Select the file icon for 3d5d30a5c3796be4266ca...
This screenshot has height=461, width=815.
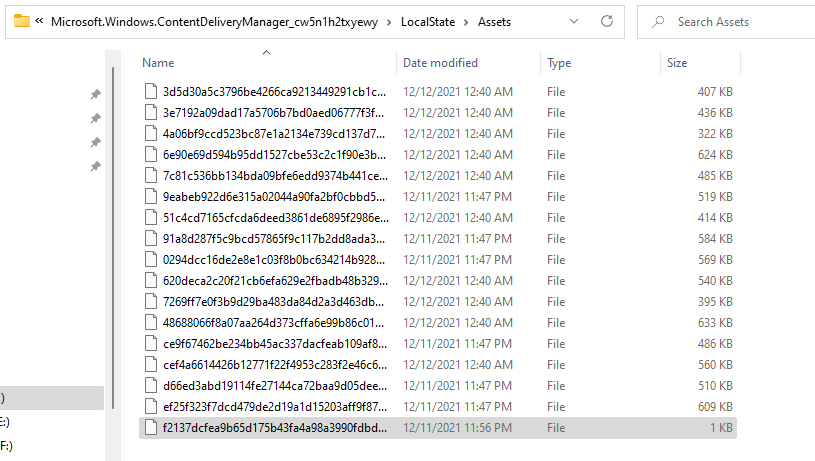151,91
